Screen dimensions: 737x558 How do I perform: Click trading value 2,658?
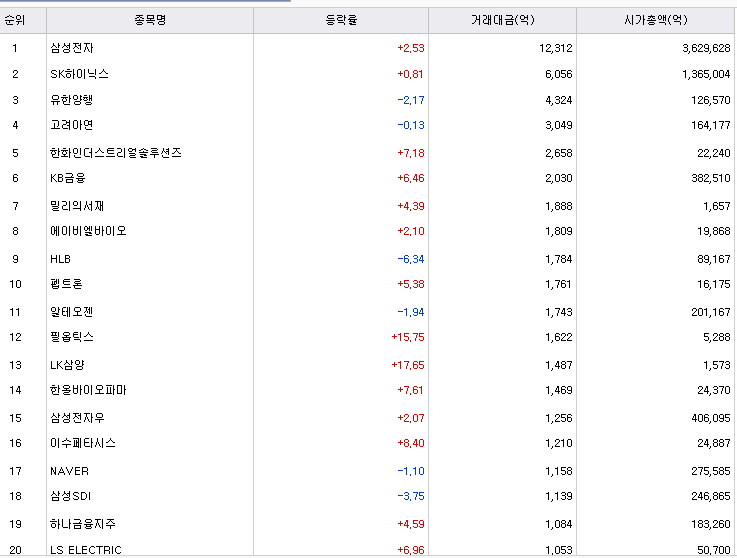[x=559, y=153]
